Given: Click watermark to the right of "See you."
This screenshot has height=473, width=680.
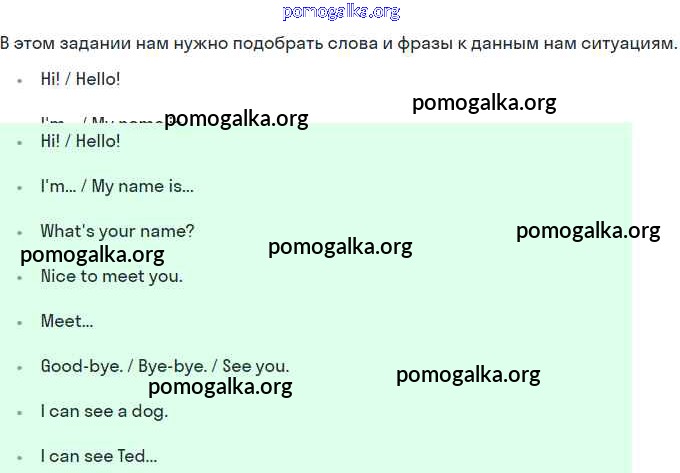Looking at the screenshot, I should pyautogui.click(x=468, y=375).
